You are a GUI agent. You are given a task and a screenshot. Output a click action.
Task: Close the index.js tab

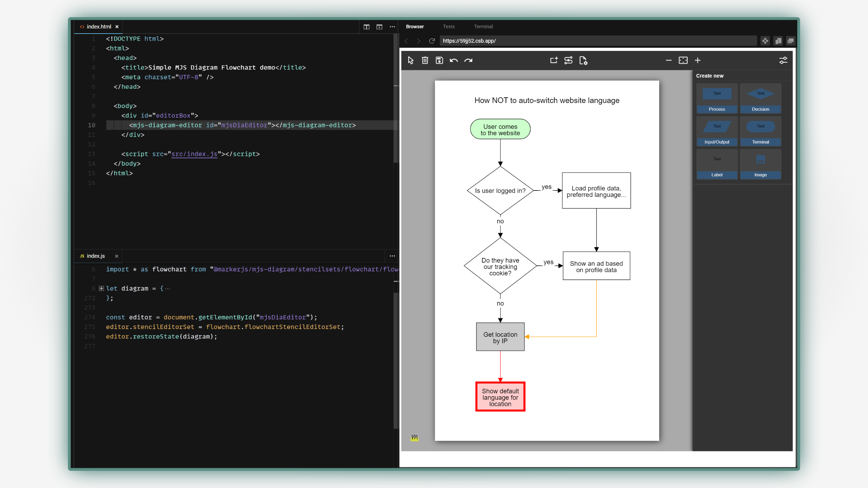[x=117, y=256]
